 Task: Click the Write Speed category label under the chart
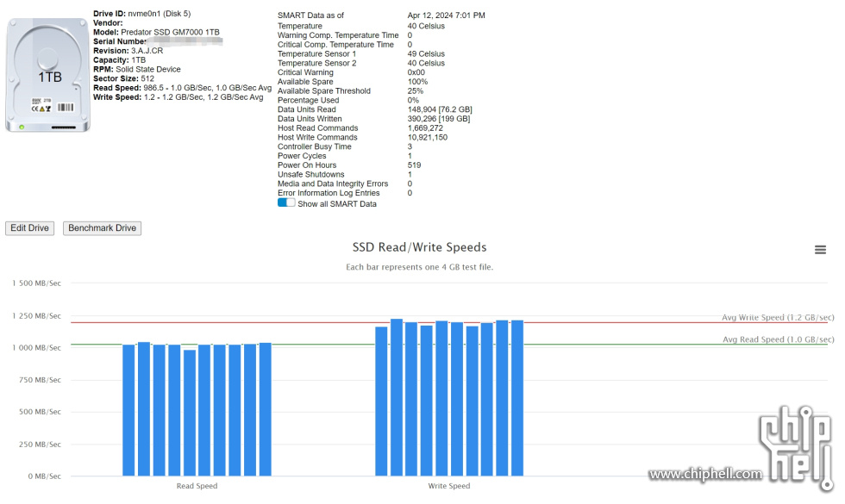click(x=449, y=486)
